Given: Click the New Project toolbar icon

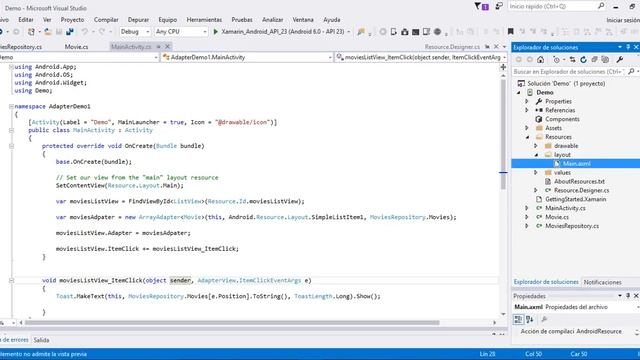Looking at the screenshot, I should click(31, 32).
